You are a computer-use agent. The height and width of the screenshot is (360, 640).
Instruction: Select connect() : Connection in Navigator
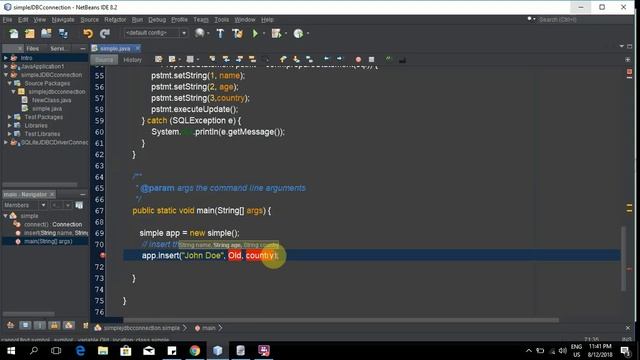(53, 224)
